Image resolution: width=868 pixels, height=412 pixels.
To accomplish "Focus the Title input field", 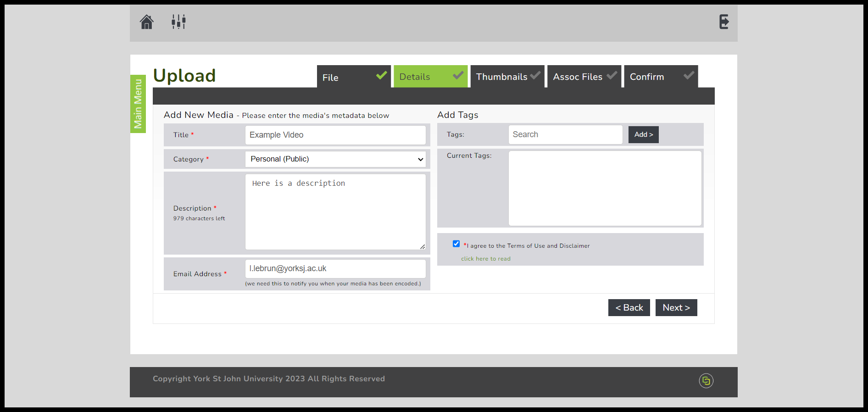I will 335,135.
